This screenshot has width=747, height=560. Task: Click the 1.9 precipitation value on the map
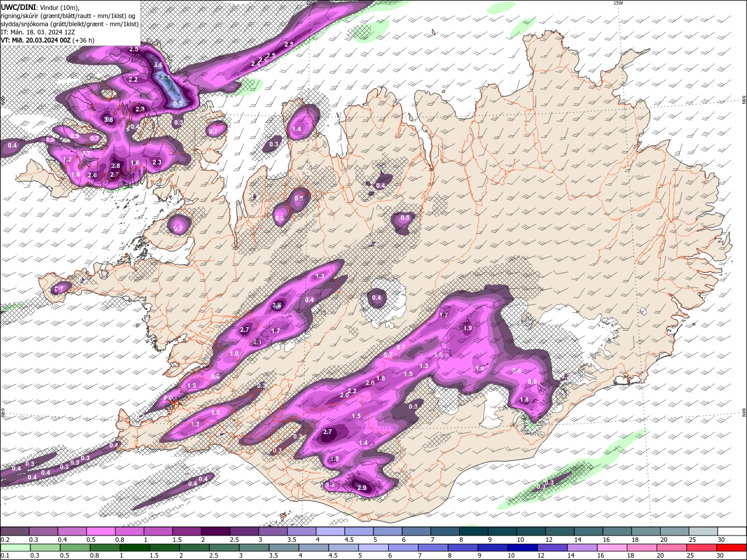(x=467, y=328)
